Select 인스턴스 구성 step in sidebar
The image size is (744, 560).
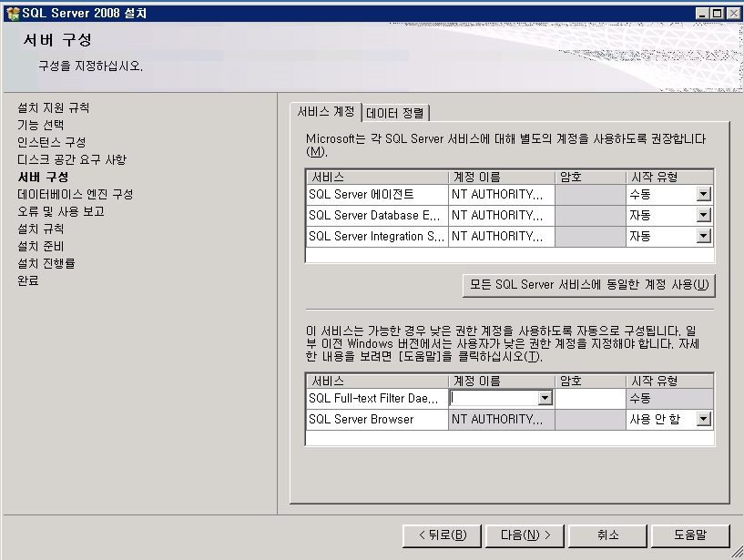pos(51,142)
